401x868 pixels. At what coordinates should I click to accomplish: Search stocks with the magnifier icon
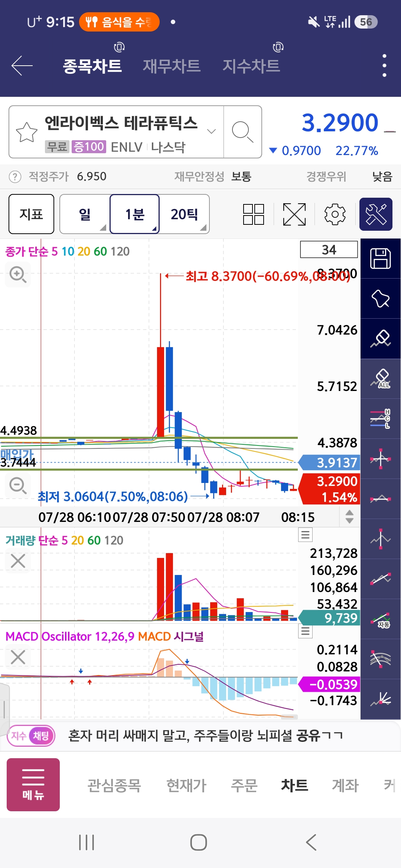[242, 132]
